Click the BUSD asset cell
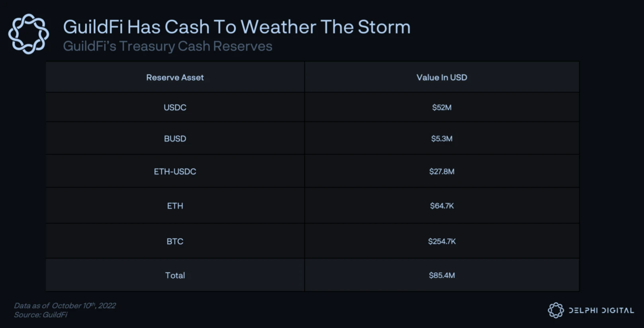 coord(175,139)
